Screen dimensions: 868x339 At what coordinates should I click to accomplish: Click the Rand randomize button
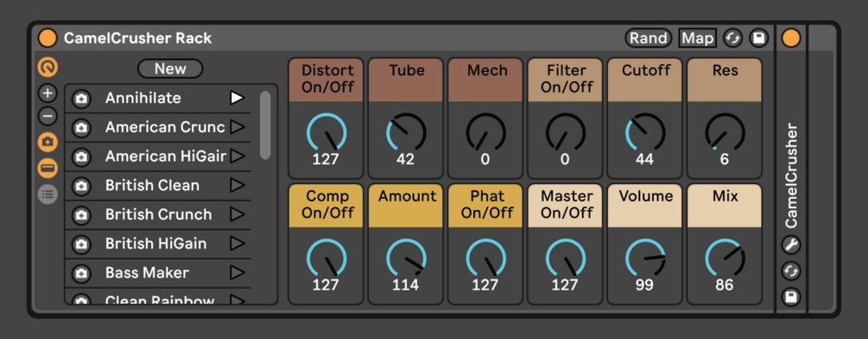pos(649,38)
